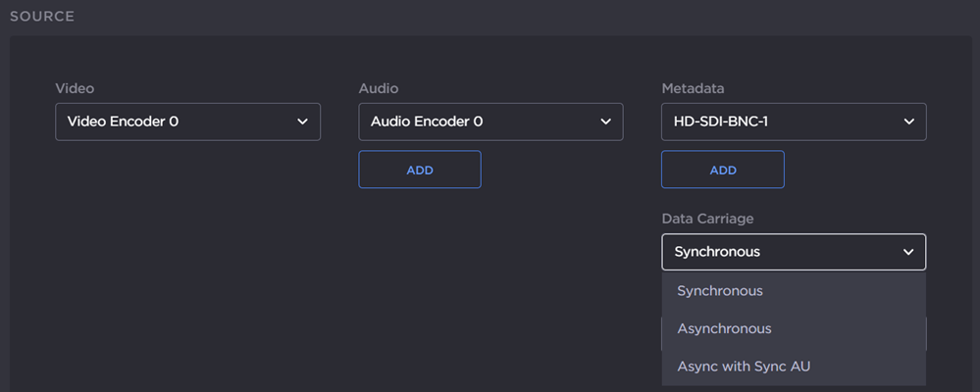Screen dimensions: 980x392
Task: Collapse Data Carriage using its chevron arrow
Action: click(x=908, y=252)
